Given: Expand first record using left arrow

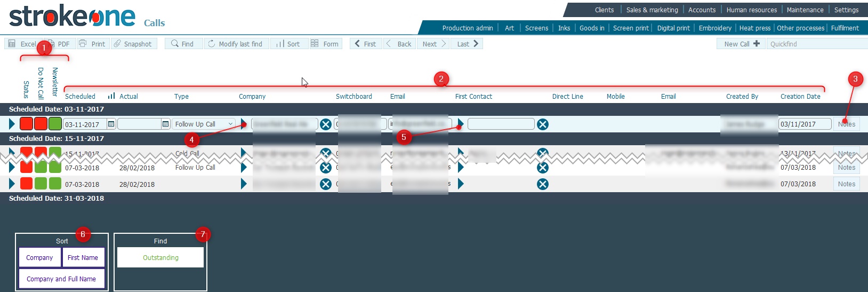Looking at the screenshot, I should [12, 124].
